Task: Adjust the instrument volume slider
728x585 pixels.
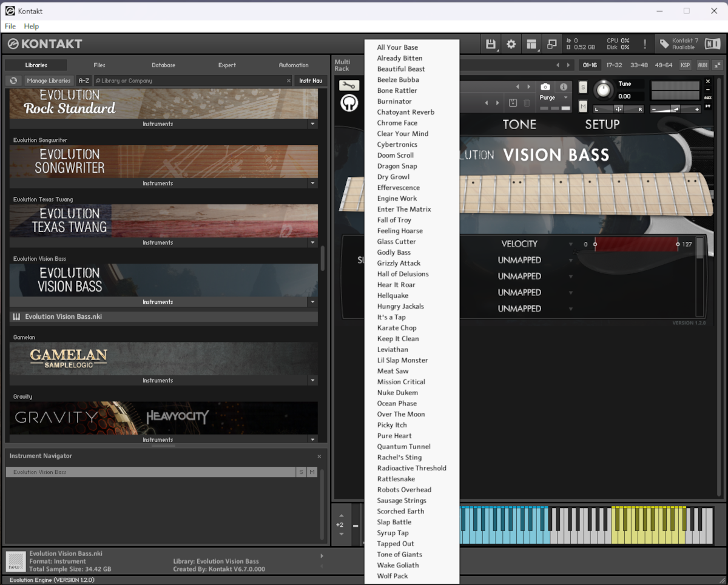Action: pyautogui.click(x=676, y=109)
